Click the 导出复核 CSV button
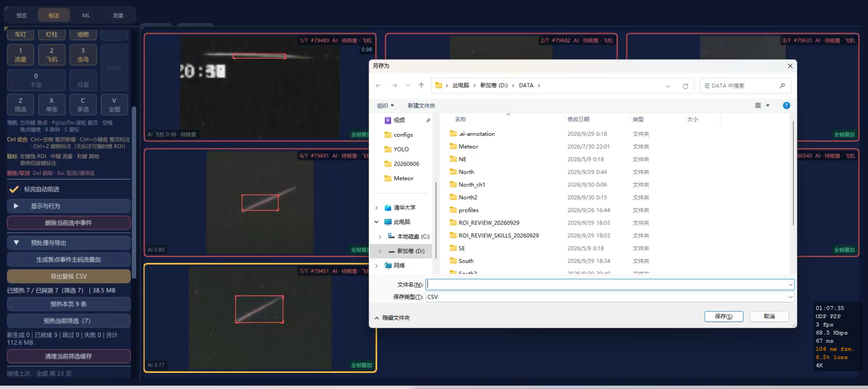This screenshot has width=868, height=389. [69, 276]
